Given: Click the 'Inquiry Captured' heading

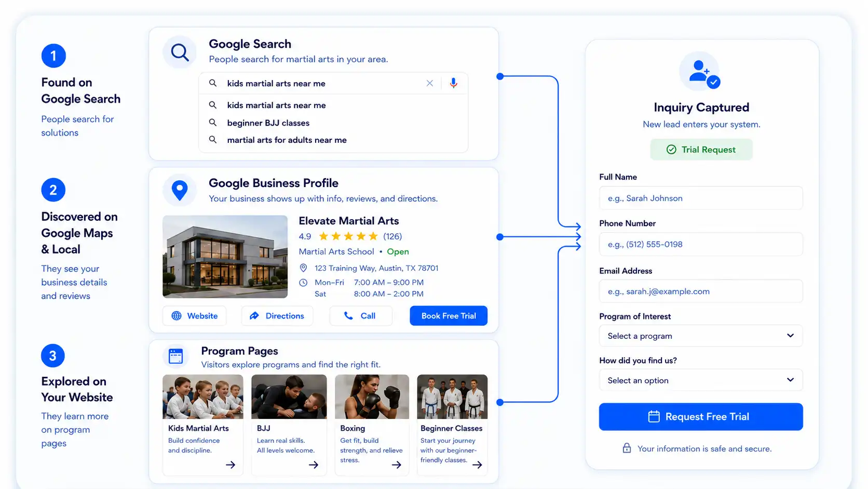Looking at the screenshot, I should [x=701, y=108].
